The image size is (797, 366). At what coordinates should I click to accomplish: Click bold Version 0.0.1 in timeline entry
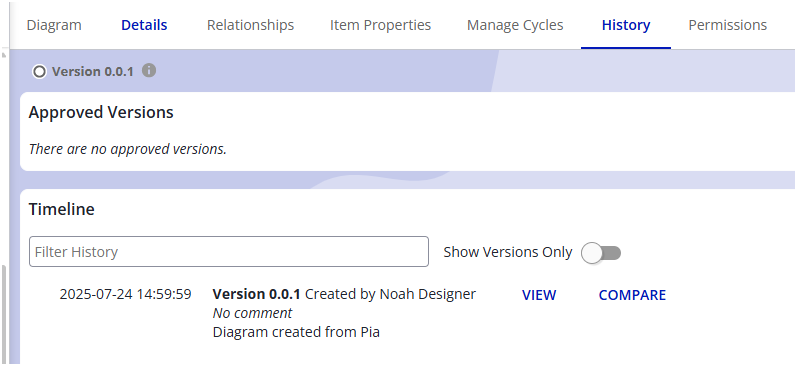pyautogui.click(x=257, y=294)
